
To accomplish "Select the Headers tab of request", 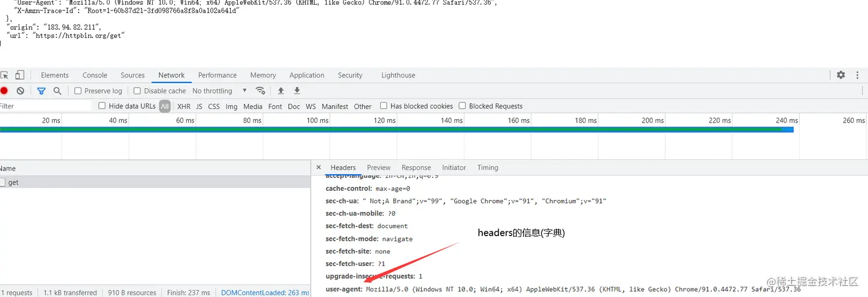I will coord(343,167).
